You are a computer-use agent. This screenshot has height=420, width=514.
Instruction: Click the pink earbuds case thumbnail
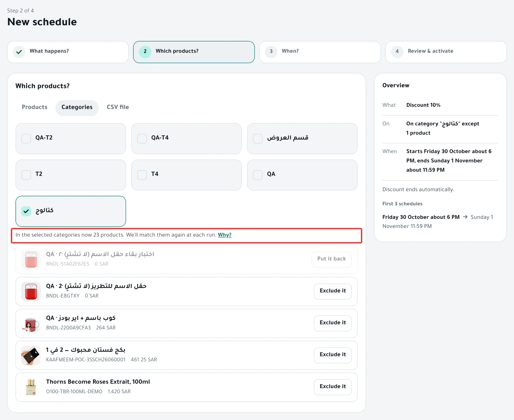(31, 260)
